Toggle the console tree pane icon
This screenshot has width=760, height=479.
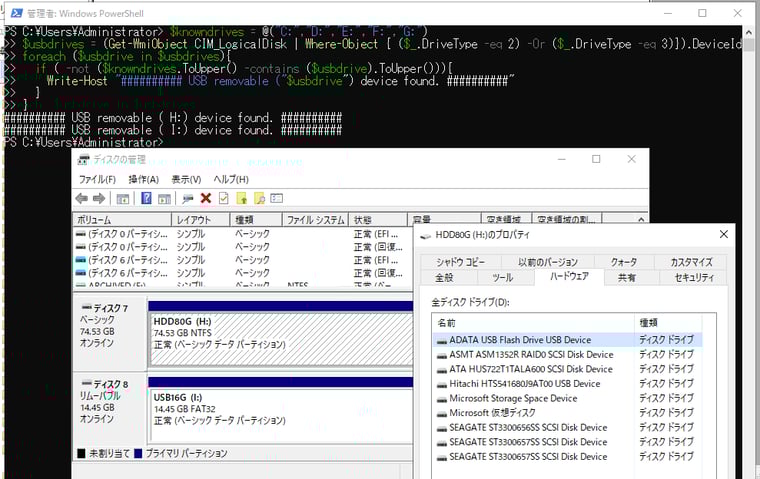[x=123, y=198]
